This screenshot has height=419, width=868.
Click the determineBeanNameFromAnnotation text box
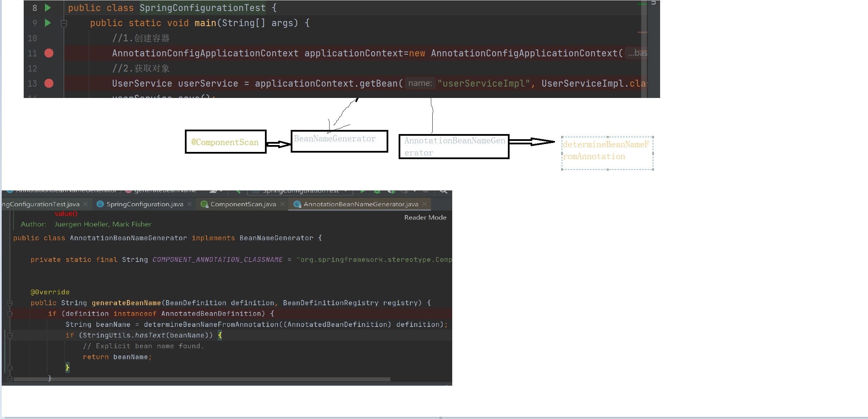click(607, 153)
